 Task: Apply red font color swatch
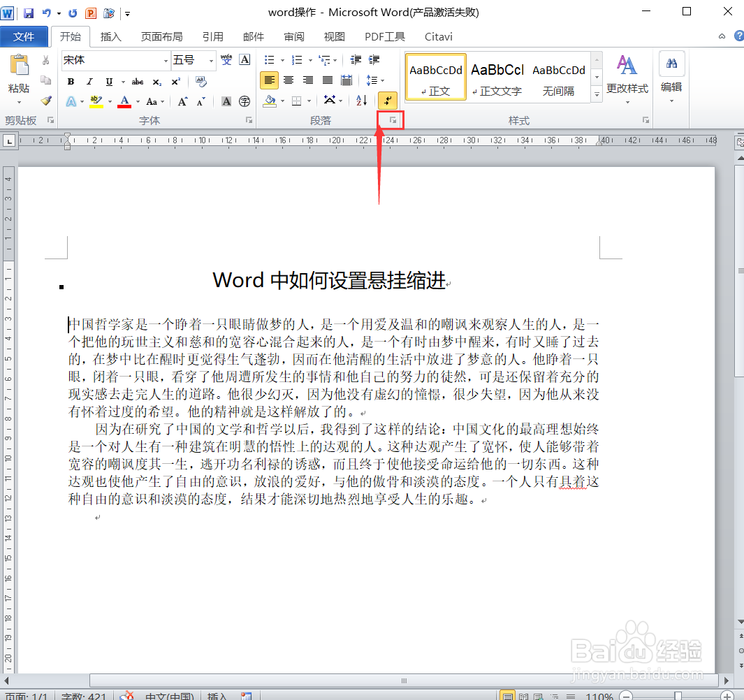[124, 101]
